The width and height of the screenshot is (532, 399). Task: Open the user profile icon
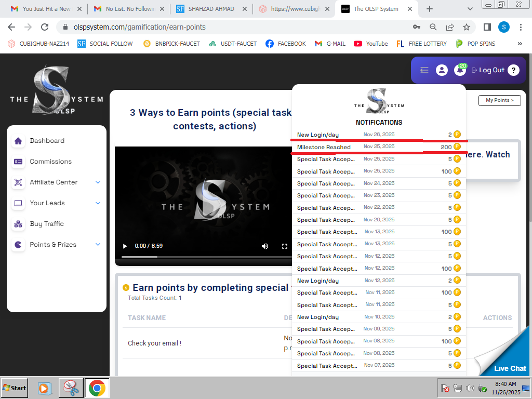point(442,70)
